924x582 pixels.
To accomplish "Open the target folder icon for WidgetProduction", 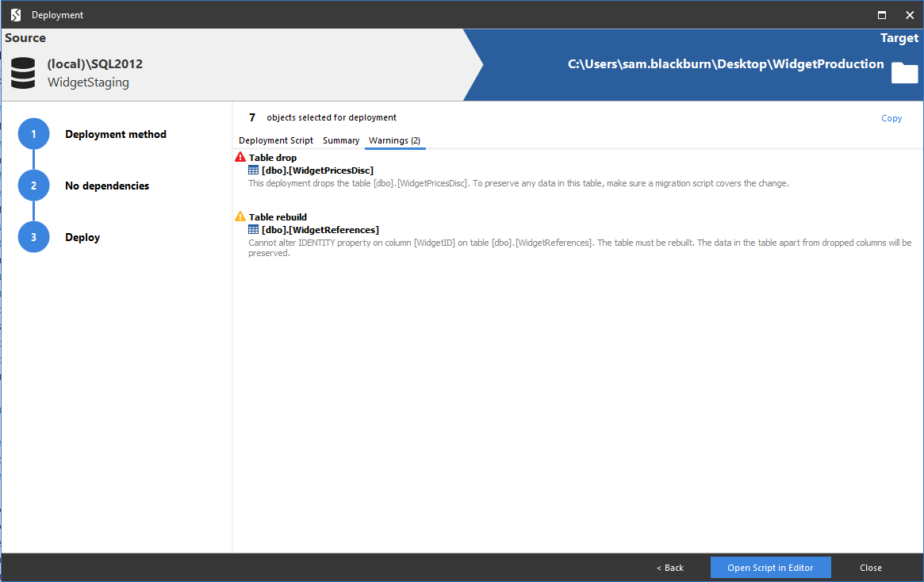I will (x=904, y=72).
